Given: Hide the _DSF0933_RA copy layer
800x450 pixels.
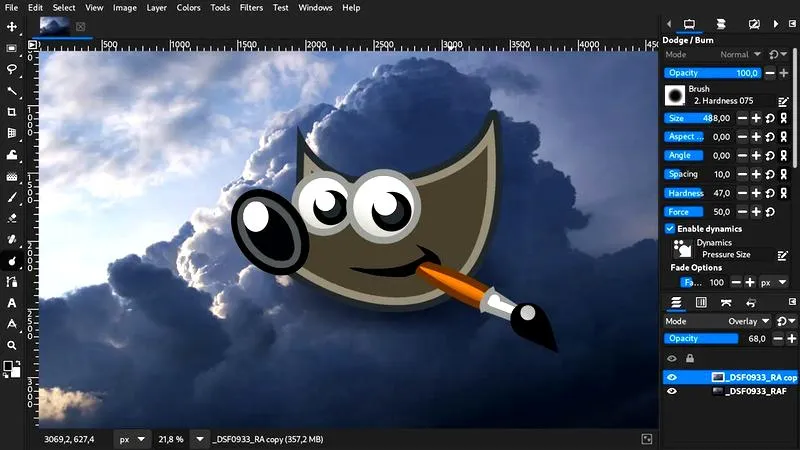Looking at the screenshot, I should [672, 378].
